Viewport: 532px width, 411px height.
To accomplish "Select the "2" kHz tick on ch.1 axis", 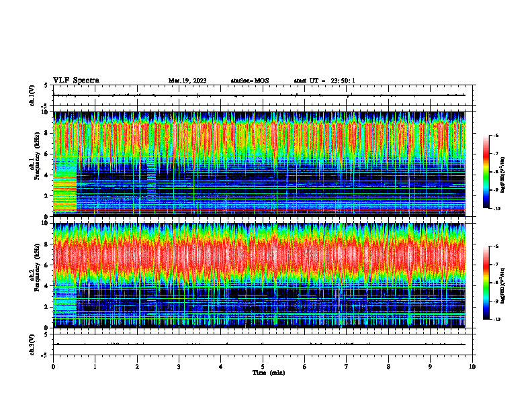I will (x=47, y=196).
